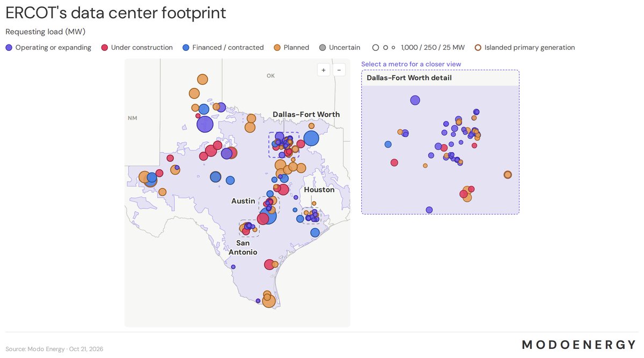The height and width of the screenshot is (358, 644).
Task: Toggle the Financed / contracted legend label
Action: [x=228, y=48]
